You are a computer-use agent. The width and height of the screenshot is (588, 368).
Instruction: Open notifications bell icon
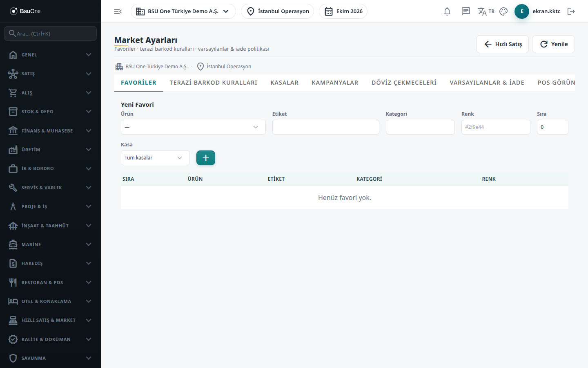pos(447,11)
